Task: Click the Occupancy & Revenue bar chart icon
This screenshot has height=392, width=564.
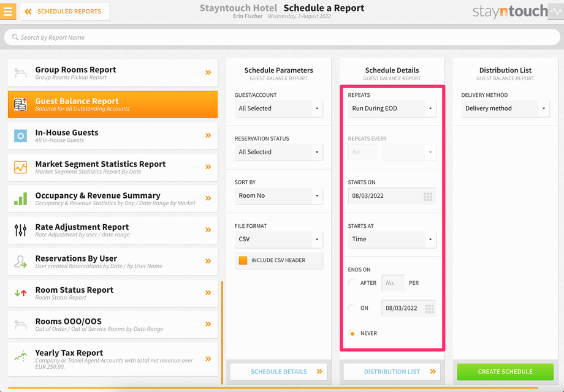Action: [20, 198]
